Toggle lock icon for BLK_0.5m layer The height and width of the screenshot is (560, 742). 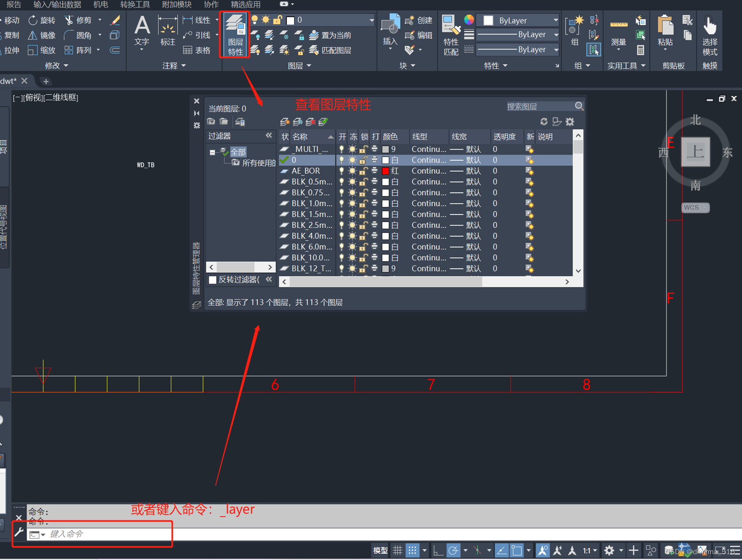click(363, 181)
